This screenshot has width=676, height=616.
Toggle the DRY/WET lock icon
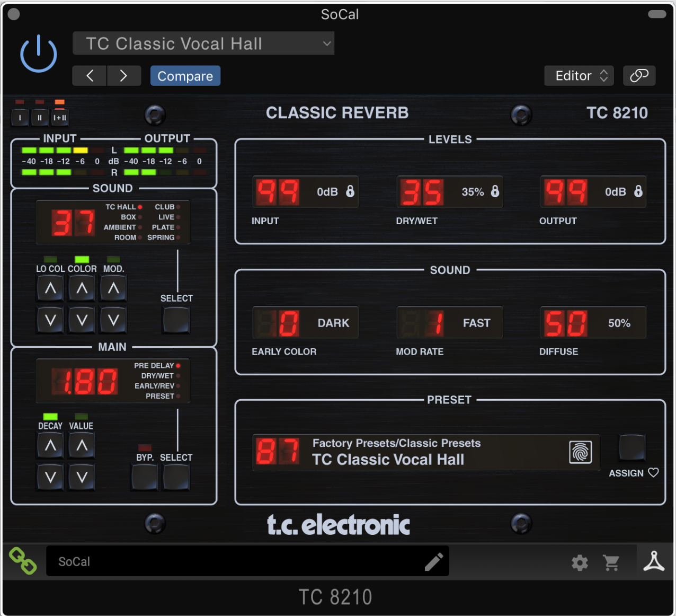[495, 191]
